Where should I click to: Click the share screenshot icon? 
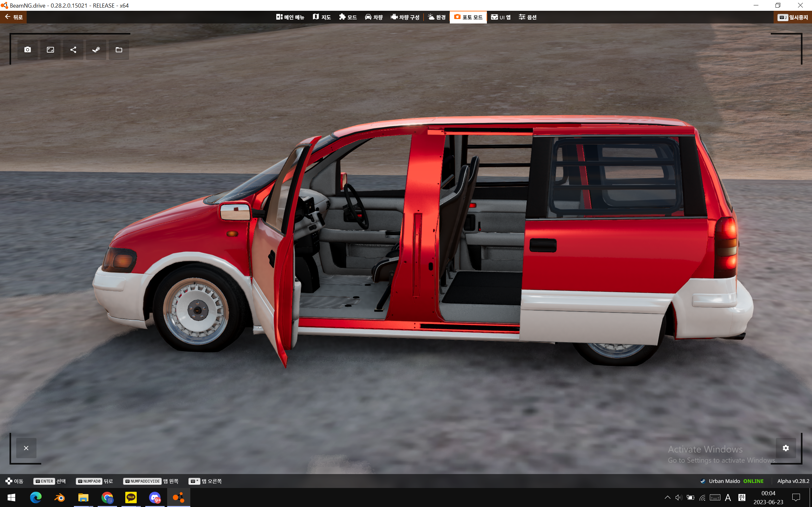point(73,50)
